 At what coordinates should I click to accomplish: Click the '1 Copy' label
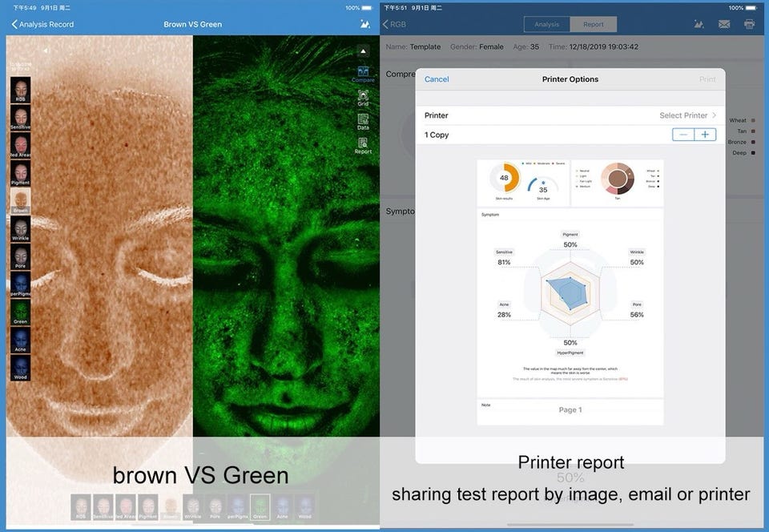[x=437, y=135]
